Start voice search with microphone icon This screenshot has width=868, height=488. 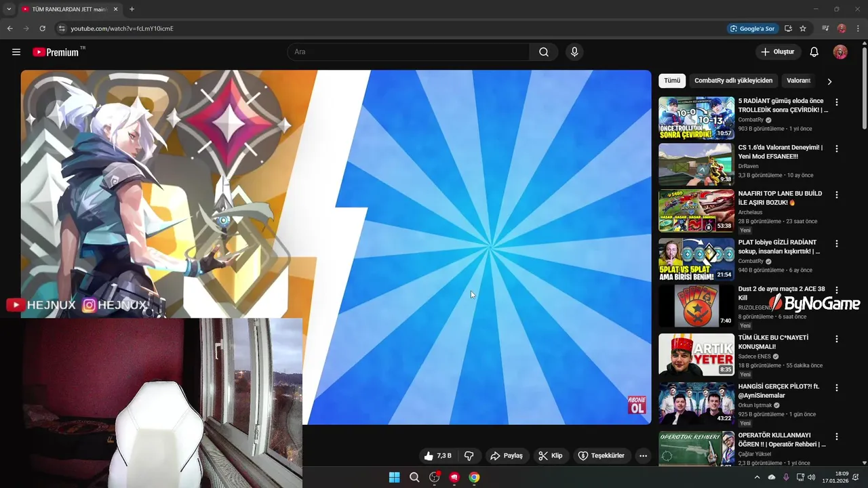pyautogui.click(x=574, y=52)
